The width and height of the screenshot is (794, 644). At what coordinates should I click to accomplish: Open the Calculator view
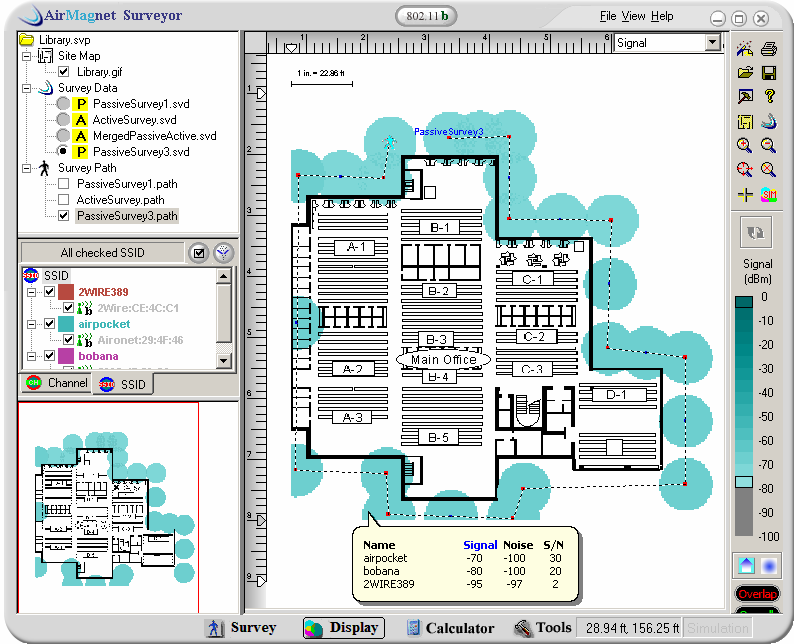(x=450, y=628)
